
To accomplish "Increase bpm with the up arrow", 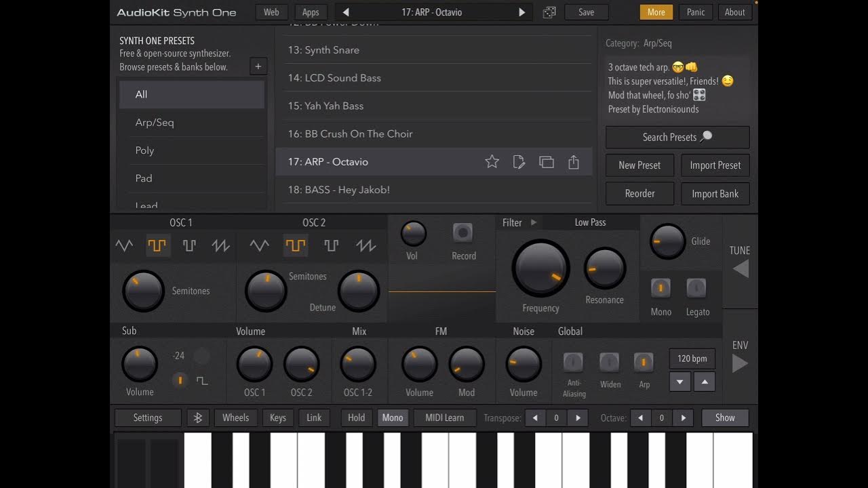I will coord(705,382).
